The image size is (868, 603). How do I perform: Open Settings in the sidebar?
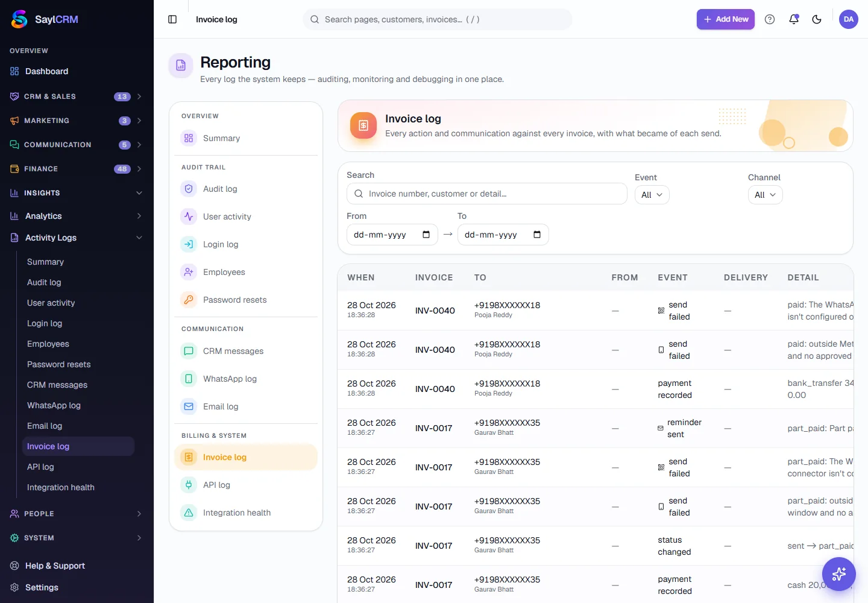[77, 587]
